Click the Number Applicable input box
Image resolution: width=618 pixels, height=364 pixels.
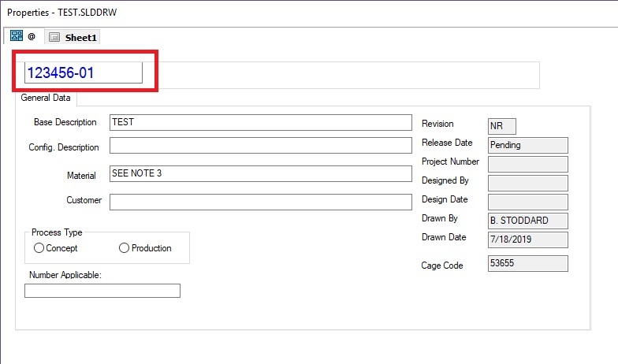tap(102, 291)
